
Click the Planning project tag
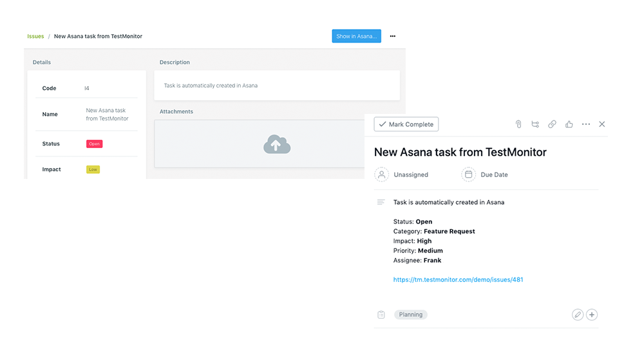click(411, 314)
